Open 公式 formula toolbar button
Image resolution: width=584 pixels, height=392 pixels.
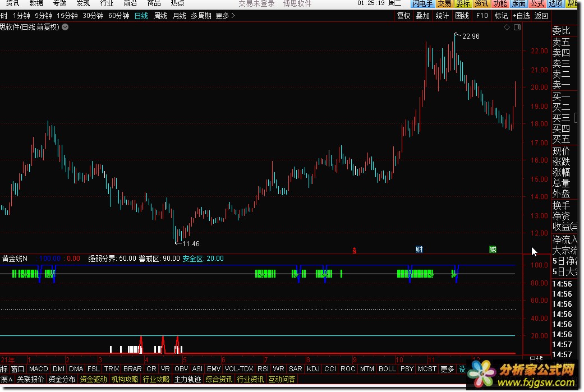[x=537, y=4]
